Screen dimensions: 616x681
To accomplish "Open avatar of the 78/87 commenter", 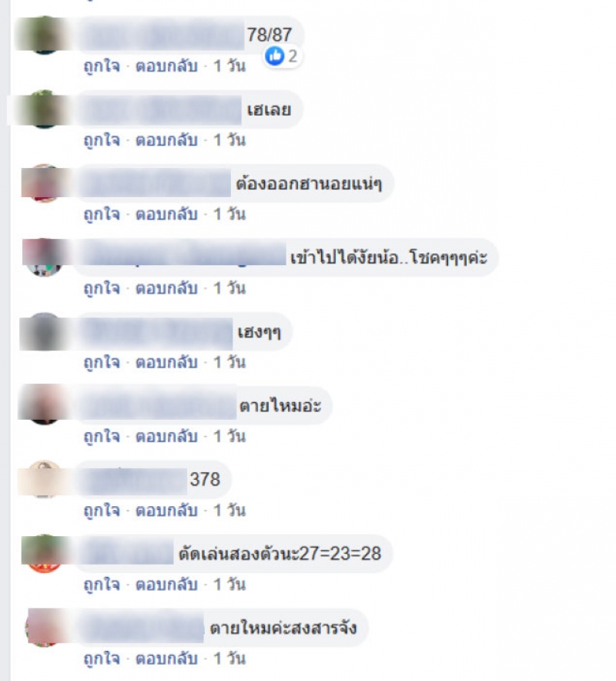I will click(43, 35).
